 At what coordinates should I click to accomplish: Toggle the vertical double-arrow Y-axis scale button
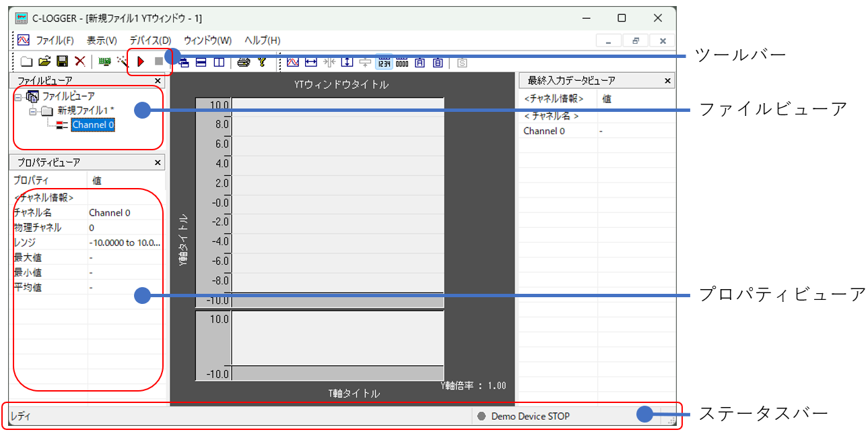347,63
